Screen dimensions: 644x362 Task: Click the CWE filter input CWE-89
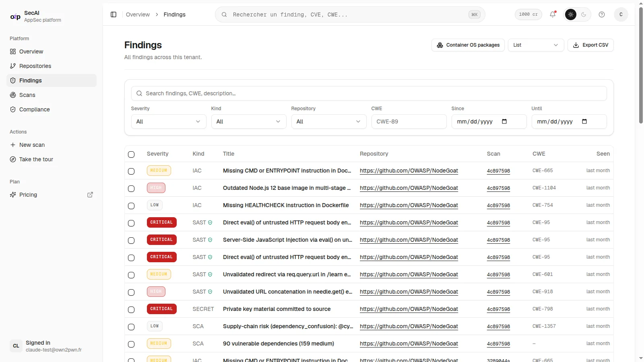tap(409, 121)
